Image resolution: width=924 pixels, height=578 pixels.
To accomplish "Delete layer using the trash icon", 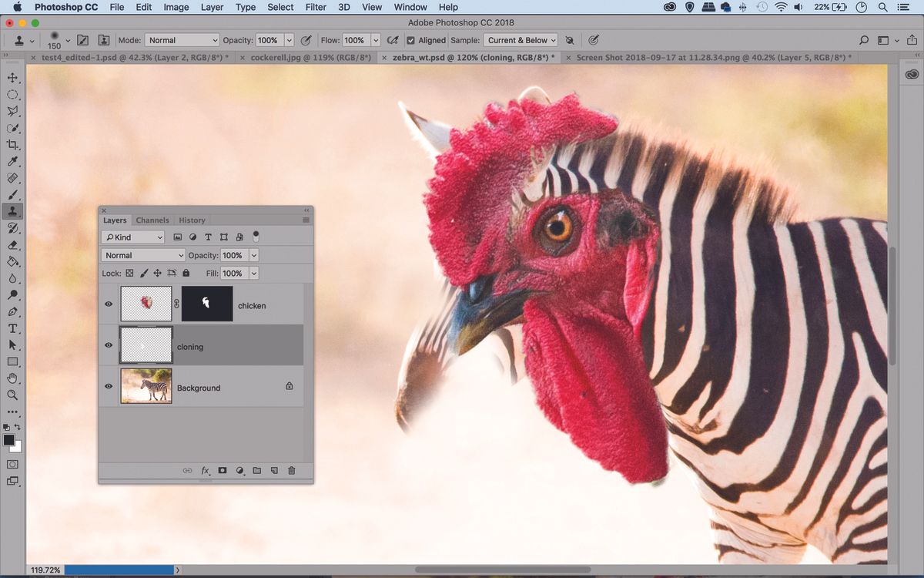I will [291, 470].
